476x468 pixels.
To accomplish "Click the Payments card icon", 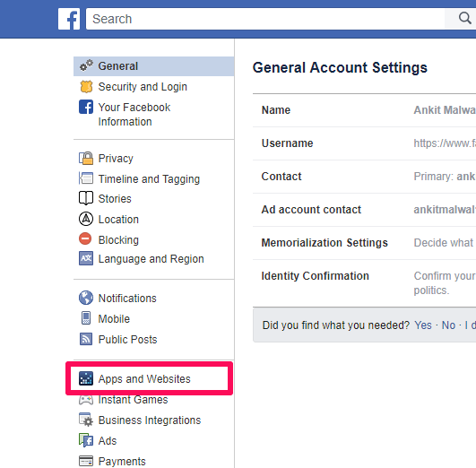I will (86, 461).
